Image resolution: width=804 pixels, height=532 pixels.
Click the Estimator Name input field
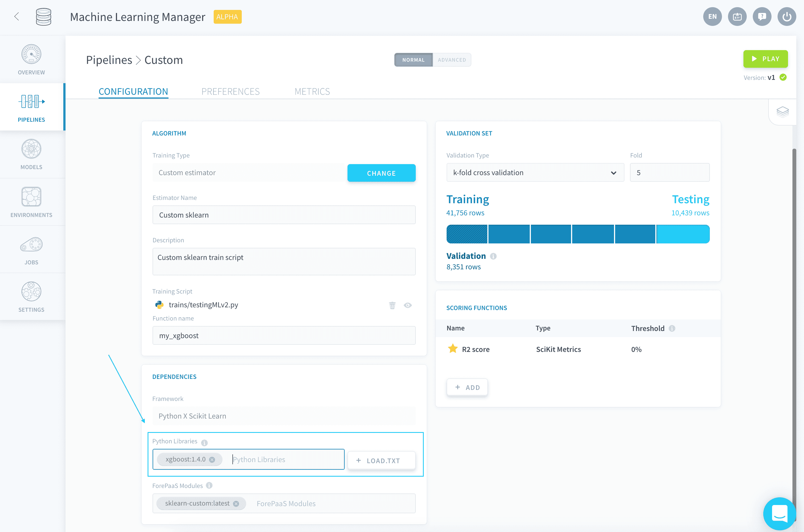pos(284,215)
